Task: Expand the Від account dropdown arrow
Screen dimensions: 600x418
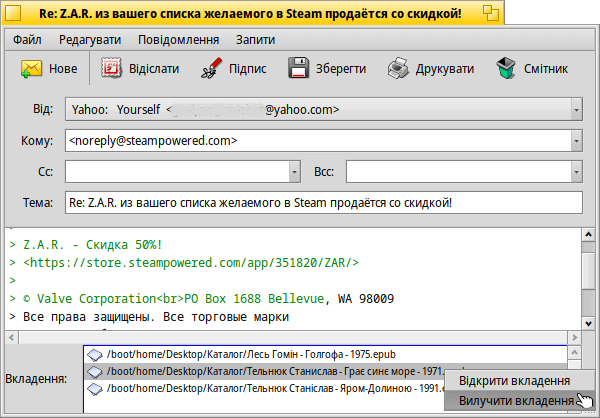Action: pyautogui.click(x=576, y=110)
